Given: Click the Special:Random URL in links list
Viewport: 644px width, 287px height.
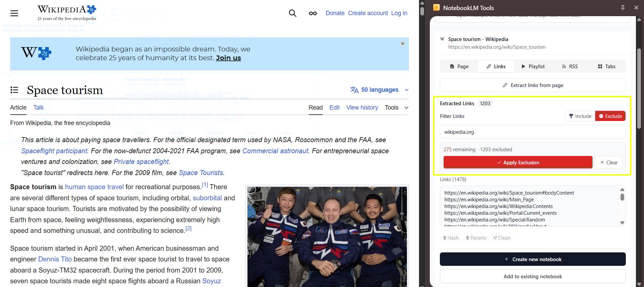Looking at the screenshot, I should coord(495,220).
